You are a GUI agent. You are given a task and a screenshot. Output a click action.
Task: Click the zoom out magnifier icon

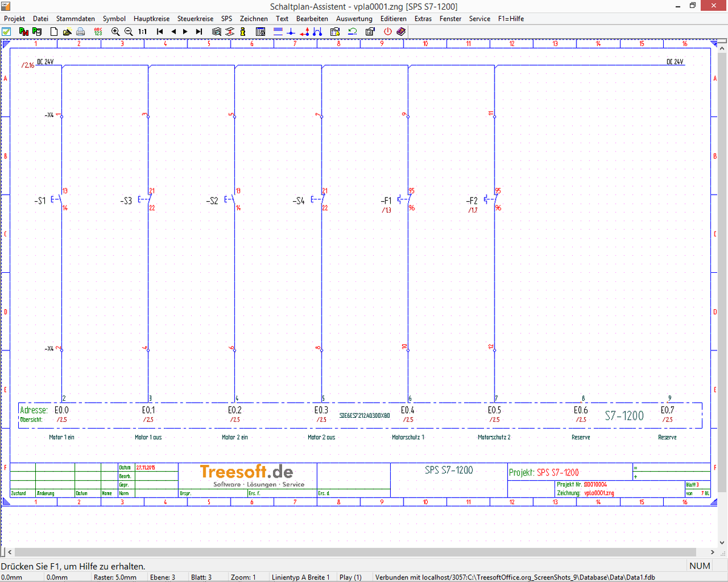(x=128, y=31)
